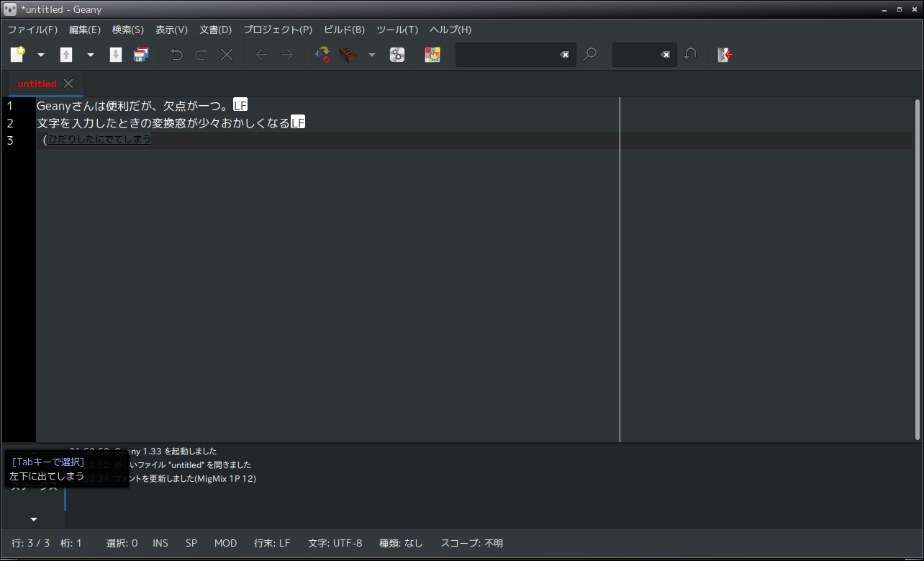Click text line starting with 文字を入力したときの
924x561 pixels.
(x=163, y=123)
